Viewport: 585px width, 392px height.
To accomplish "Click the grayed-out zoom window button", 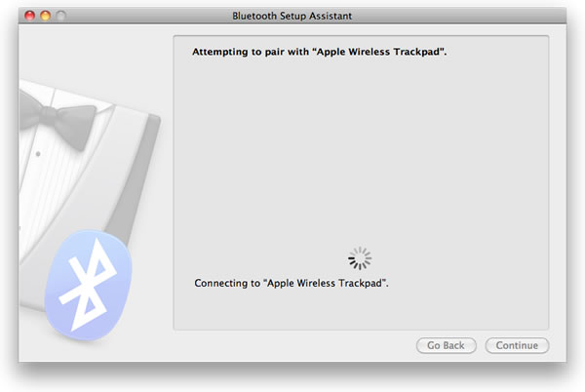I will (61, 17).
